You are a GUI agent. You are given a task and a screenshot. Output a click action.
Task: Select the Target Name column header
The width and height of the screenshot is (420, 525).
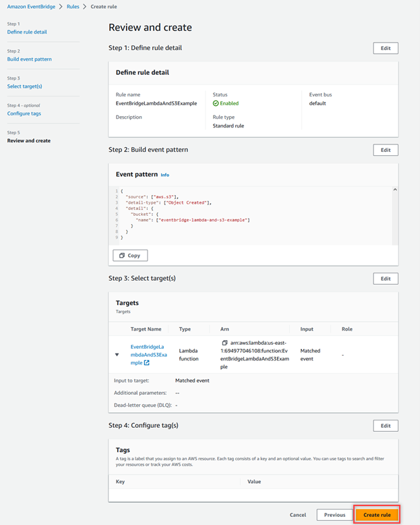[x=146, y=329]
